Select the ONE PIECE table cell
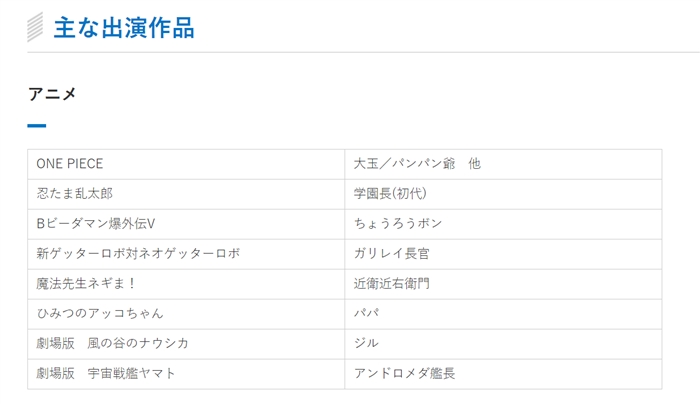Viewport: 700px width, 405px height. tap(70, 163)
